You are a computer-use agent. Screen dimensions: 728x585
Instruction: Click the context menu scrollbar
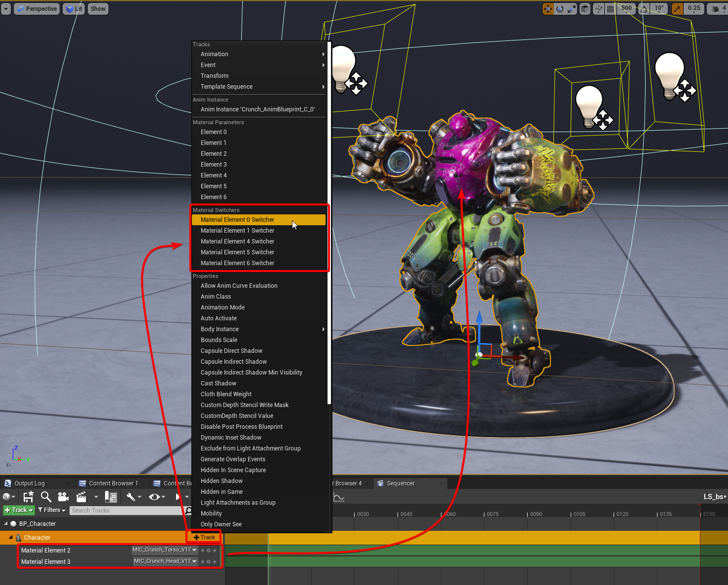(x=329, y=223)
